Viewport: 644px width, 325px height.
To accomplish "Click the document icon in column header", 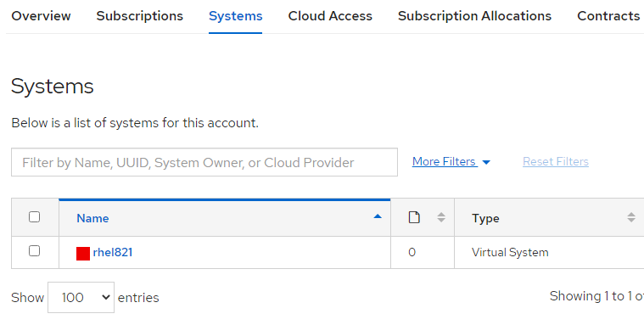I will 414,217.
